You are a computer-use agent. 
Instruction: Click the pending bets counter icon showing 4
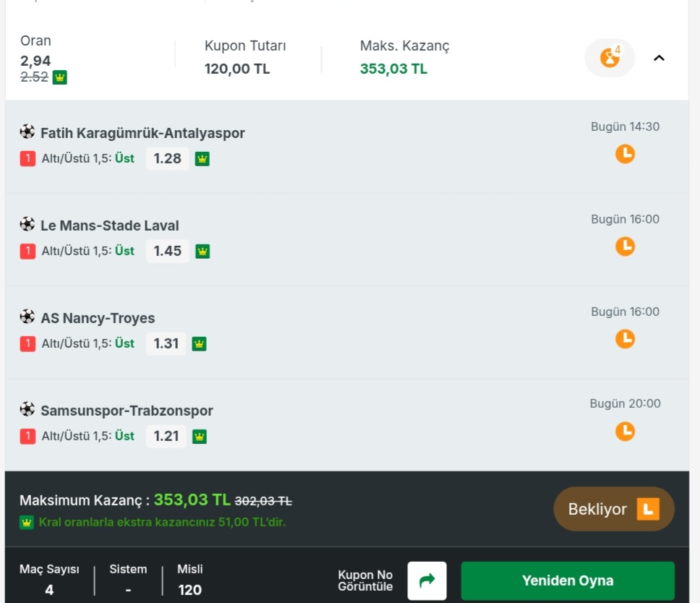tap(610, 58)
